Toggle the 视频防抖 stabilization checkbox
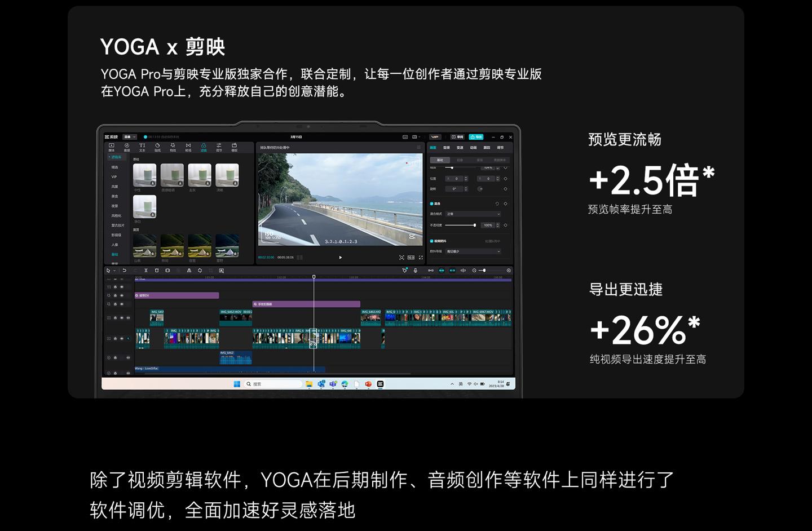Screen dimensions: 812x531 (x=431, y=241)
